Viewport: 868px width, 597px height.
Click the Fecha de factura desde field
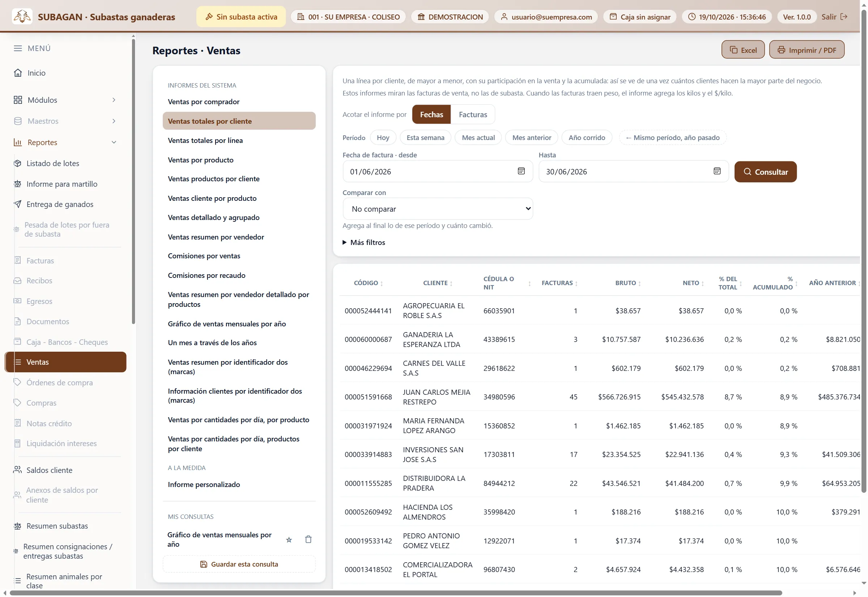pos(438,172)
